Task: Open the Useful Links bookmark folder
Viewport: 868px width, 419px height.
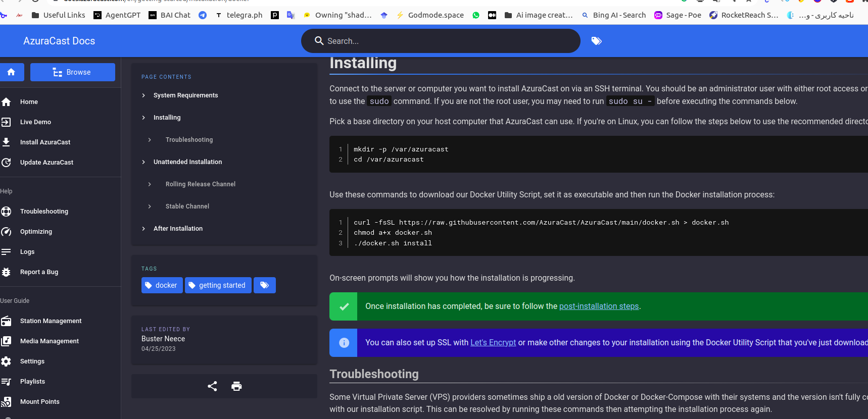Action: [x=58, y=15]
